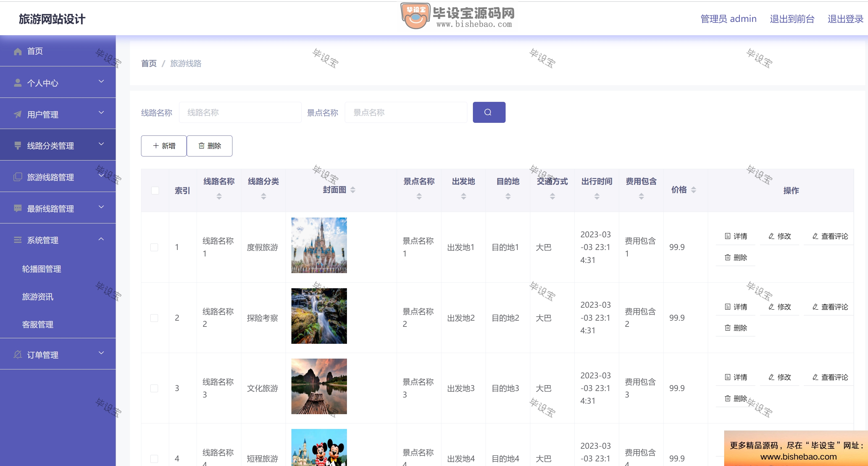The width and height of the screenshot is (868, 466).
Task: Focus the 景点名称 search input
Action: [406, 112]
